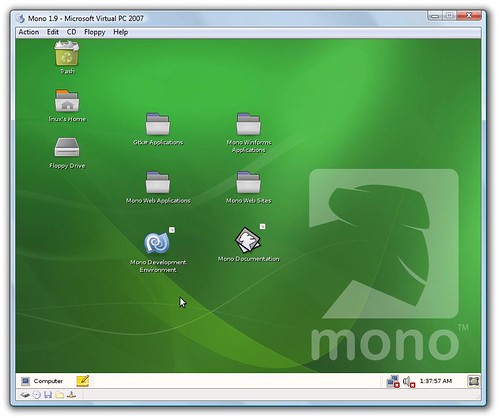Click the clock showing 1:37:57 AM
This screenshot has width=499, height=418.
pyautogui.click(x=436, y=381)
